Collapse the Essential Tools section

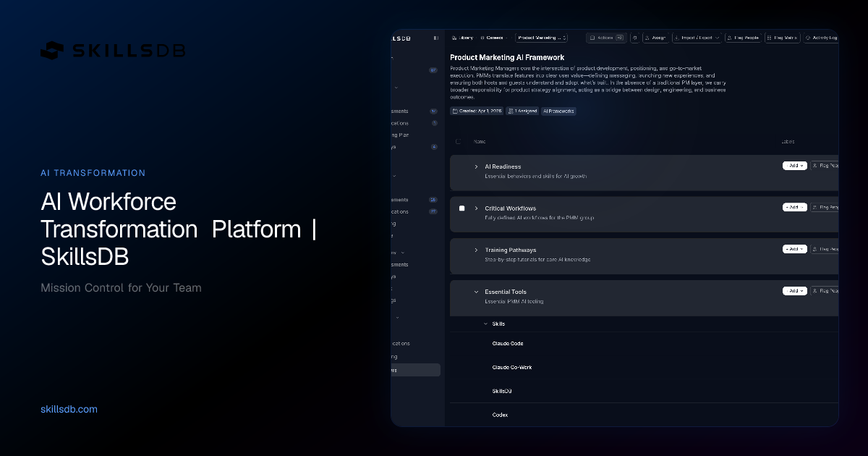(x=476, y=292)
